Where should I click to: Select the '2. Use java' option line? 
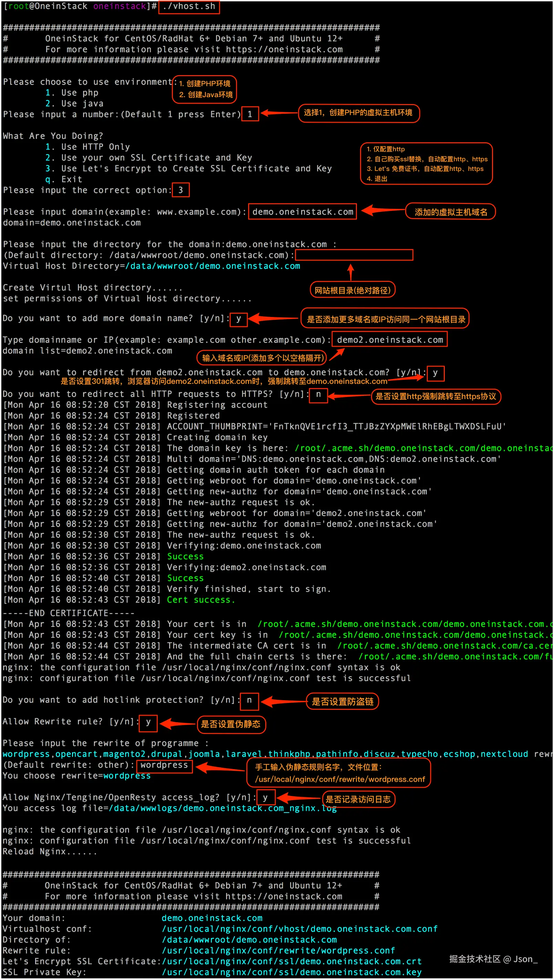point(74,103)
